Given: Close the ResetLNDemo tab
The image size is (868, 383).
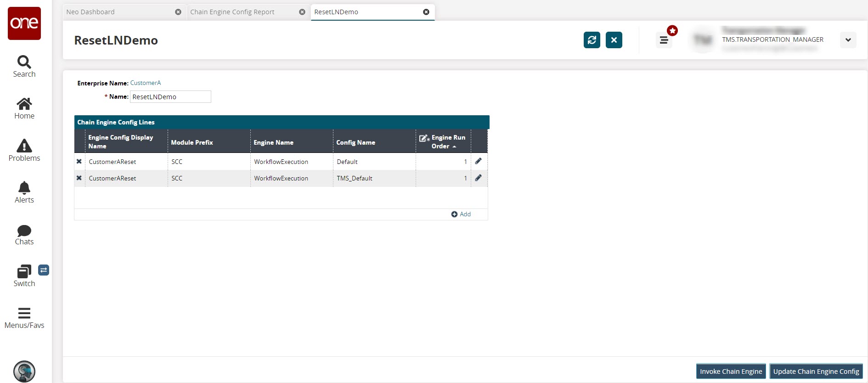Looking at the screenshot, I should (426, 12).
